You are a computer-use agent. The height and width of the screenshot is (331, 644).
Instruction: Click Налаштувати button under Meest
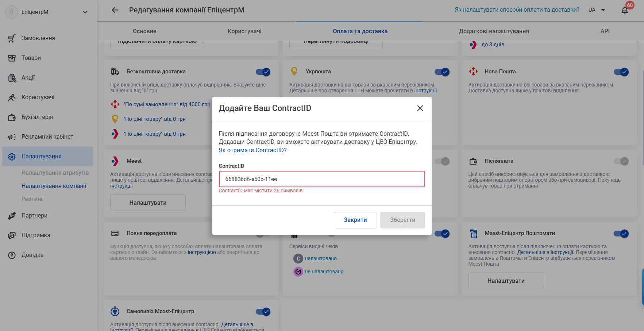pyautogui.click(x=148, y=203)
